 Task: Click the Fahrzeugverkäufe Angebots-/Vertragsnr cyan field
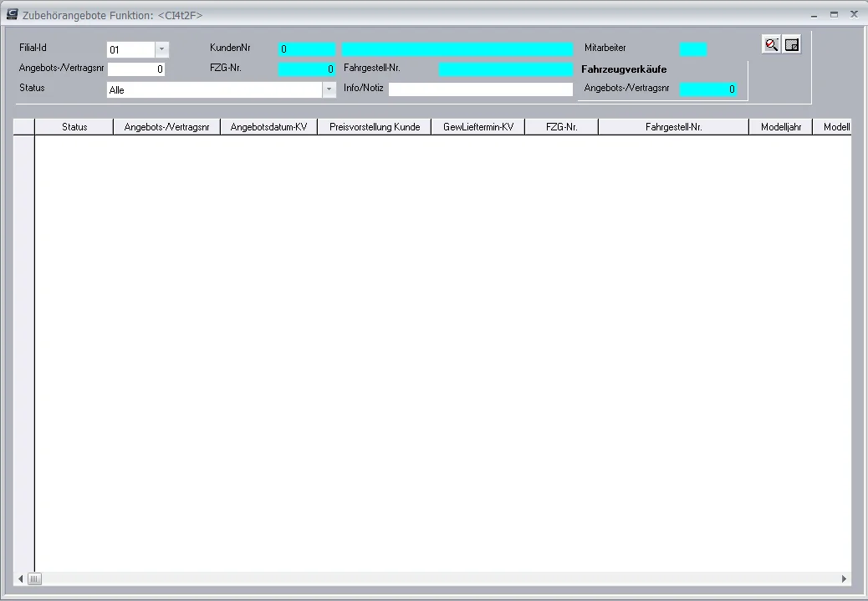pyautogui.click(x=708, y=89)
